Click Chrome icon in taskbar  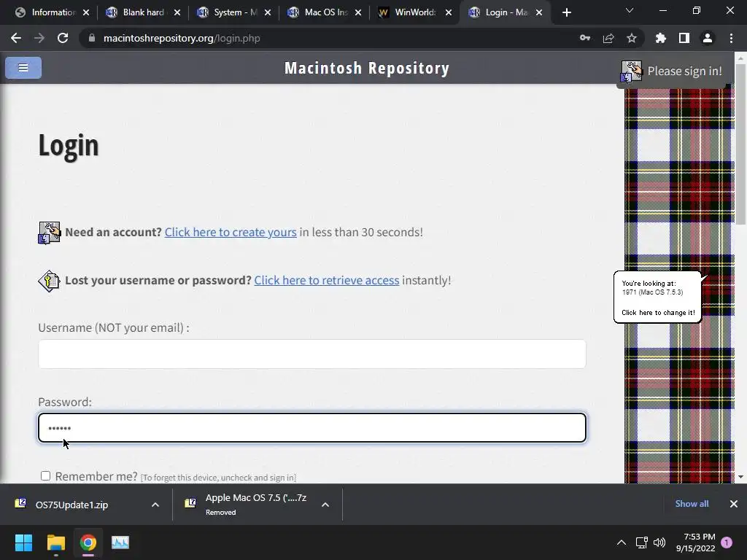point(88,542)
